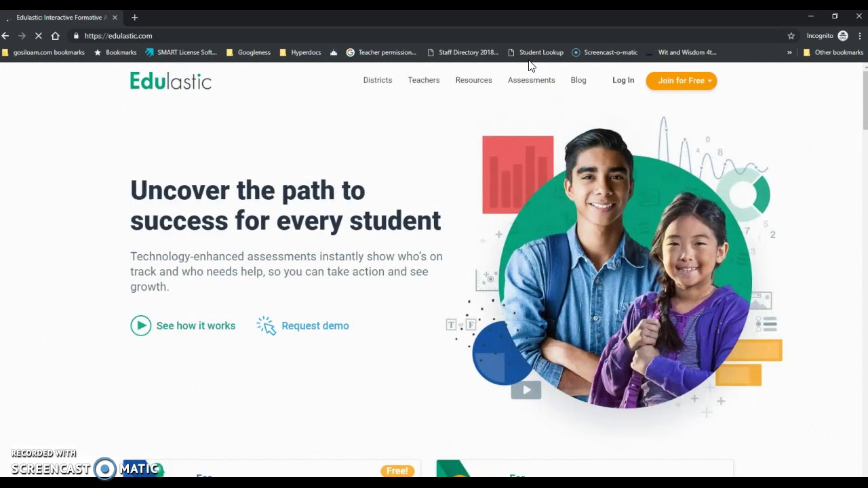Image resolution: width=868 pixels, height=488 pixels.
Task: Open the Hyperdocs bookmarks folder
Action: (300, 52)
